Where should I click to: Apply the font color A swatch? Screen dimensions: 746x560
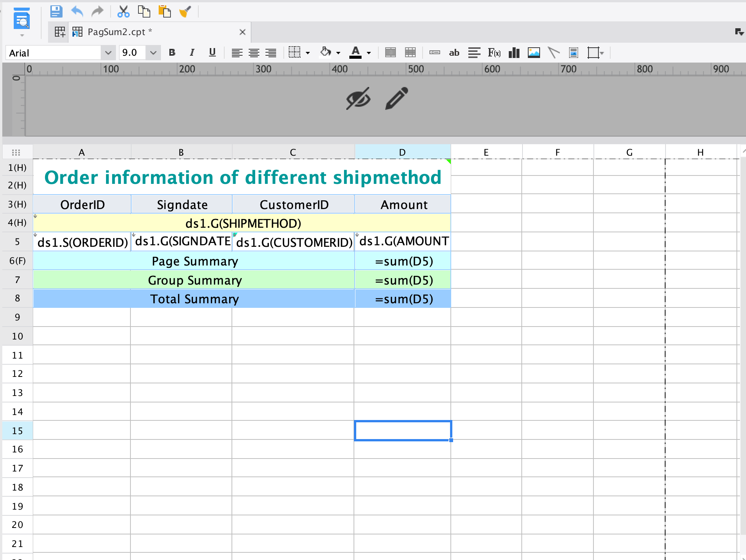tap(355, 53)
